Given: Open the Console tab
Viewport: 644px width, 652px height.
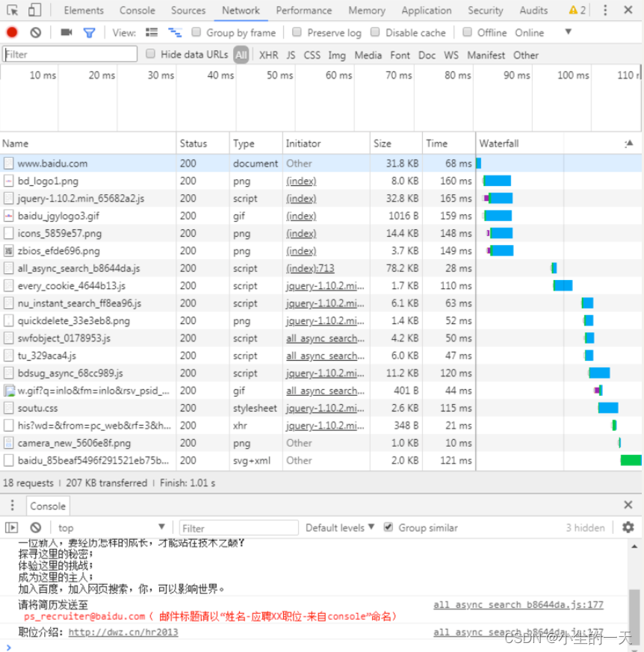Looking at the screenshot, I should (137, 10).
